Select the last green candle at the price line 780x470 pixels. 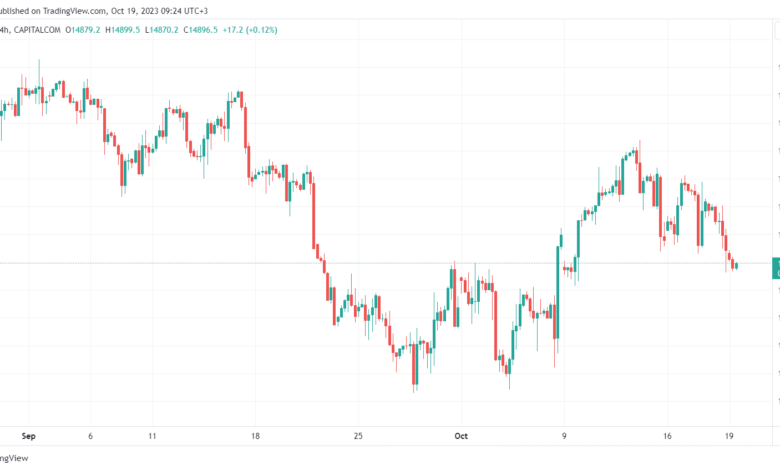[x=736, y=266]
